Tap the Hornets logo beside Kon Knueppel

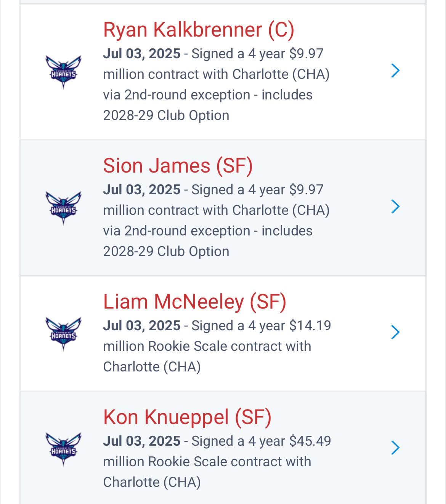[x=63, y=449]
